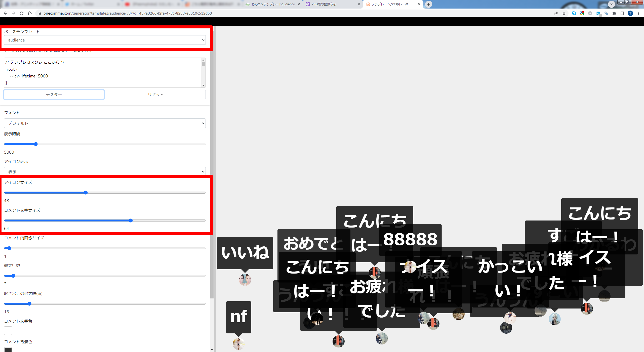Click the おめでと comment bubble
The image size is (644, 352).
tap(314, 243)
